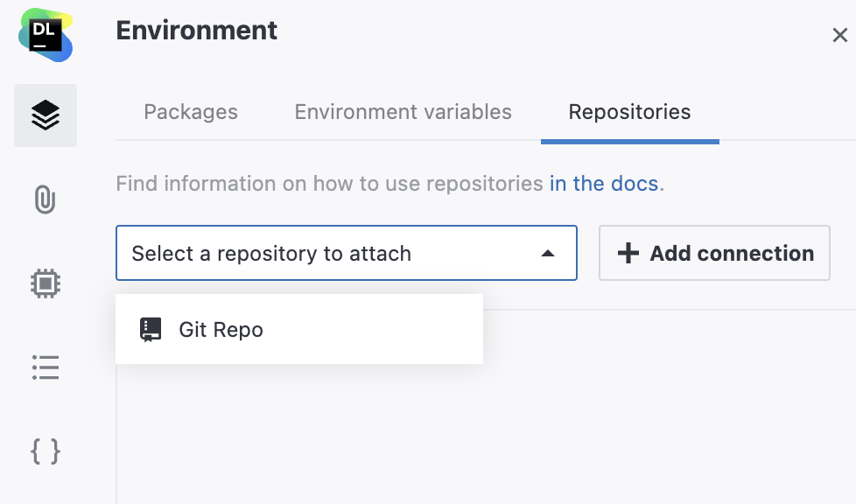Switch to the Environment variables tab
Image resolution: width=856 pixels, height=504 pixels.
(403, 112)
